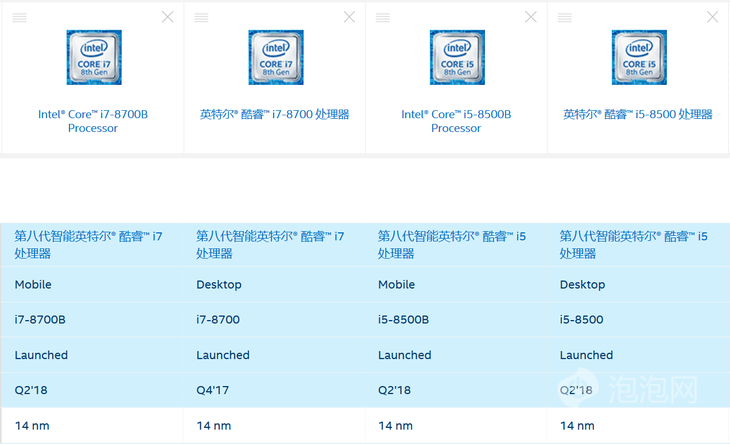Click the drag handle icon on i7-8700 card
Image resolution: width=730 pixels, height=444 pixels.
[201, 18]
